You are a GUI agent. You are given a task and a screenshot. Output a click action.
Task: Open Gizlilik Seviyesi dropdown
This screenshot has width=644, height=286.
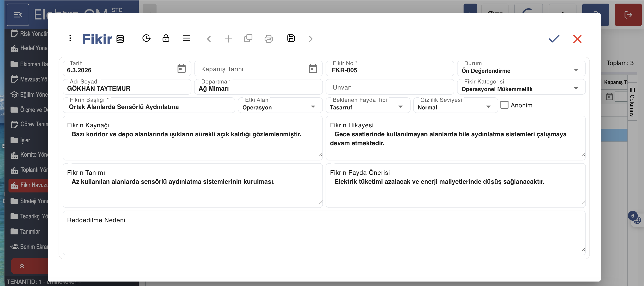click(488, 107)
